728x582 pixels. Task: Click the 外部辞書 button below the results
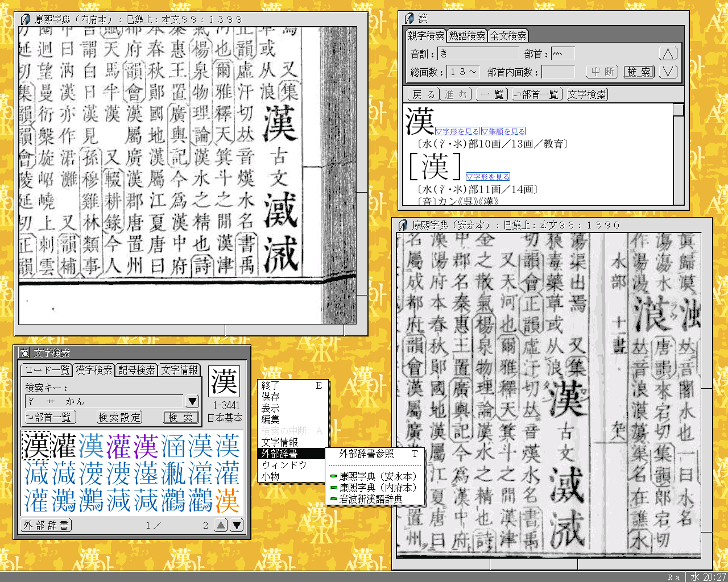(47, 525)
